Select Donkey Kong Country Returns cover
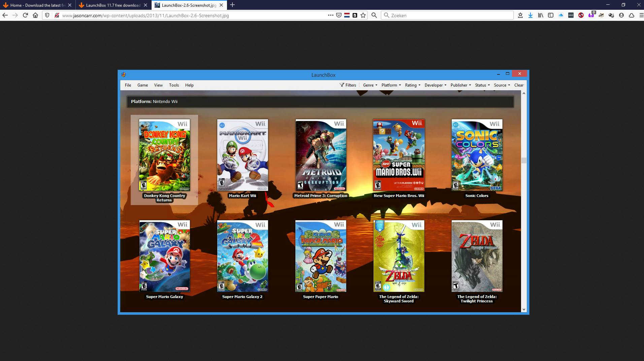 point(164,155)
